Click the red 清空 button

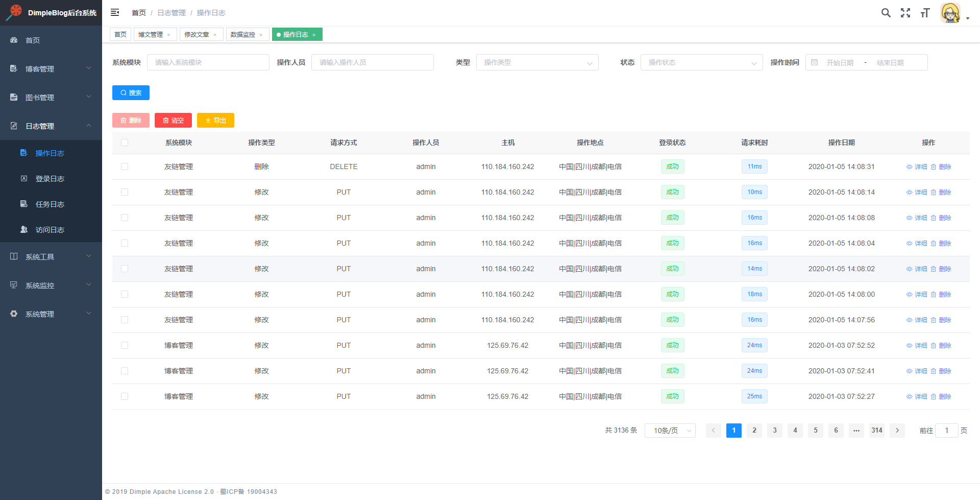coord(173,120)
